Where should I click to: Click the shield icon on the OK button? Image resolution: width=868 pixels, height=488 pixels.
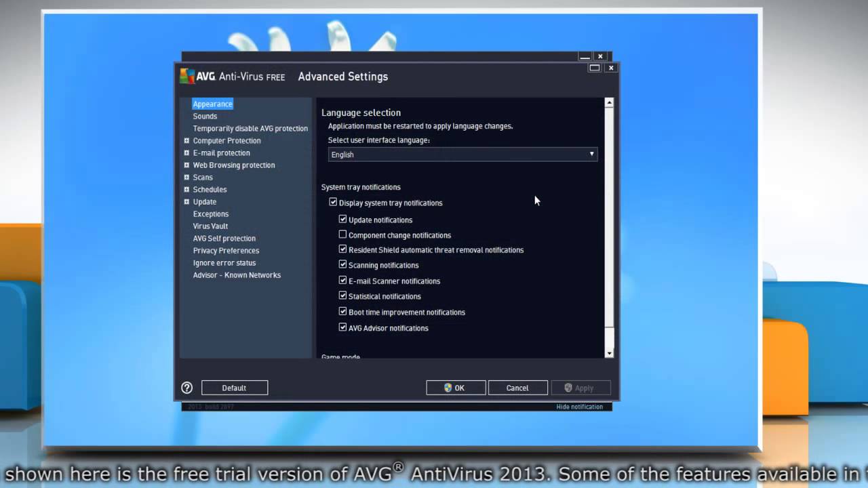point(448,388)
